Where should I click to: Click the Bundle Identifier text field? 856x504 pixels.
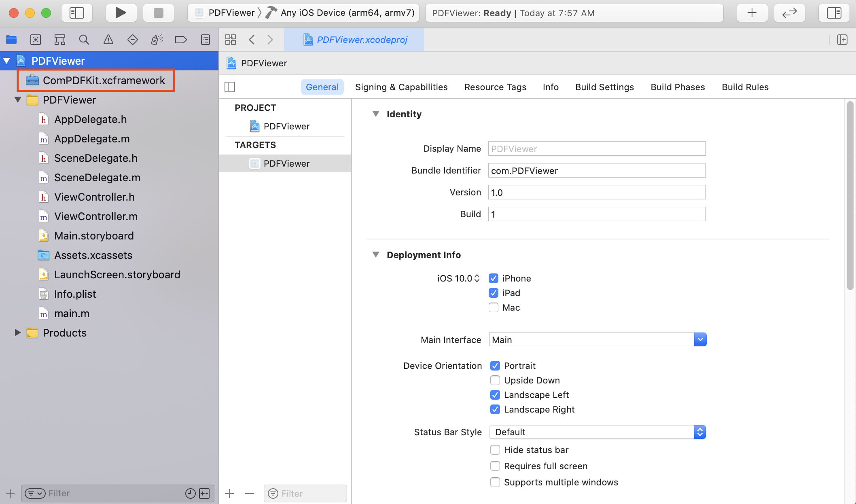596,171
